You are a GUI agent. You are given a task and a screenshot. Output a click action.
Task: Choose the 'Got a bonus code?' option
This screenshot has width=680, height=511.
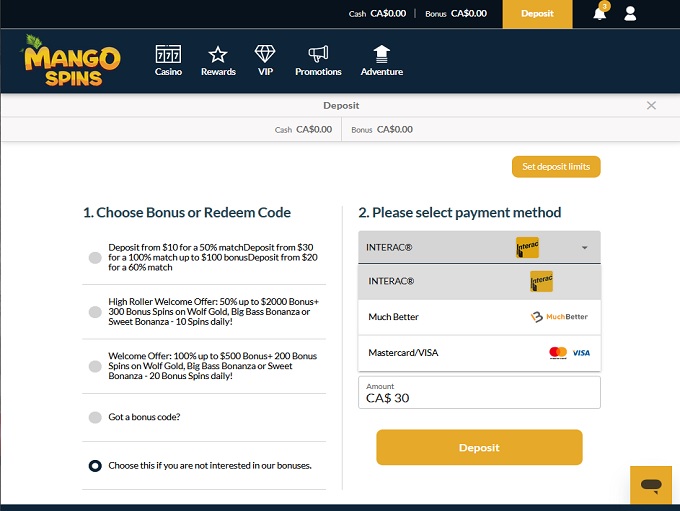95,417
